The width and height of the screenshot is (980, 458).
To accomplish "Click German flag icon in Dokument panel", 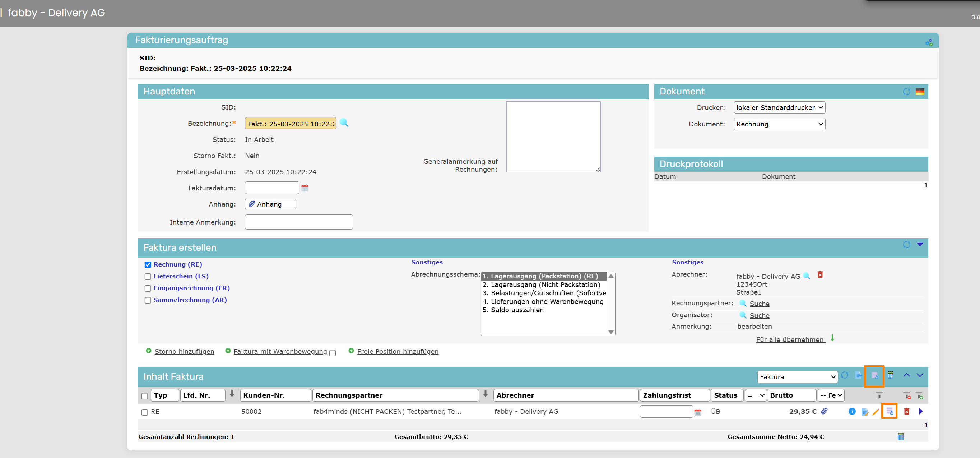I will point(920,91).
